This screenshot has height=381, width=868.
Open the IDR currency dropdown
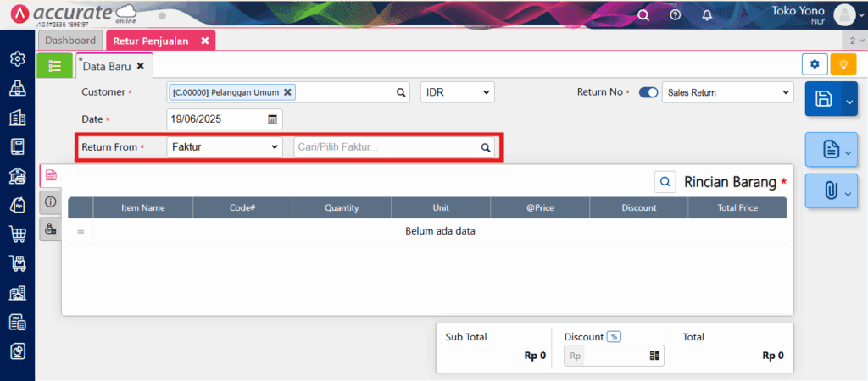pos(457,92)
